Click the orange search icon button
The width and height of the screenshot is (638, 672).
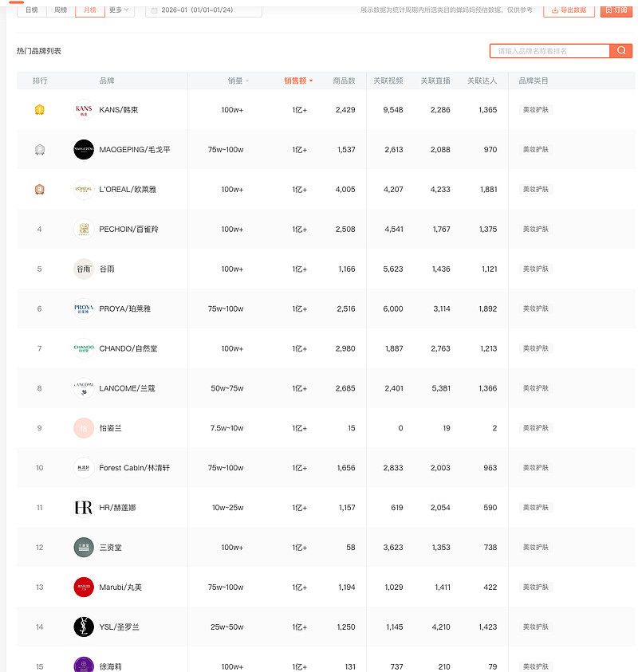tap(620, 50)
